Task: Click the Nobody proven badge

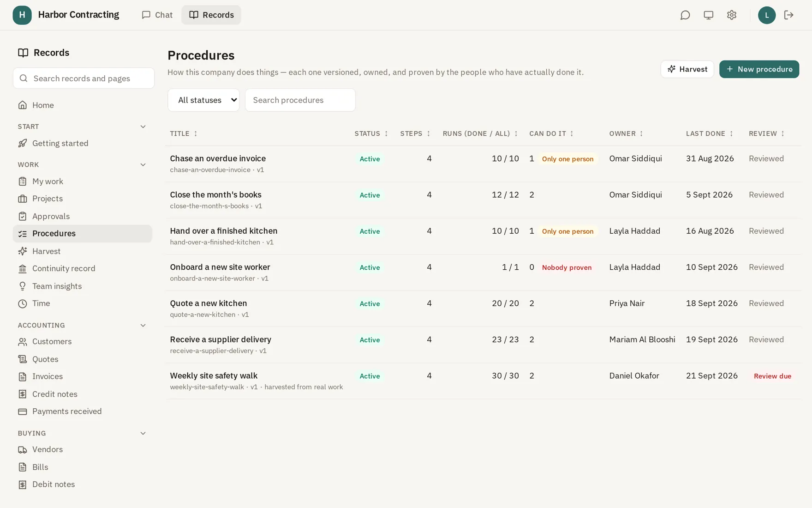Action: tap(567, 267)
